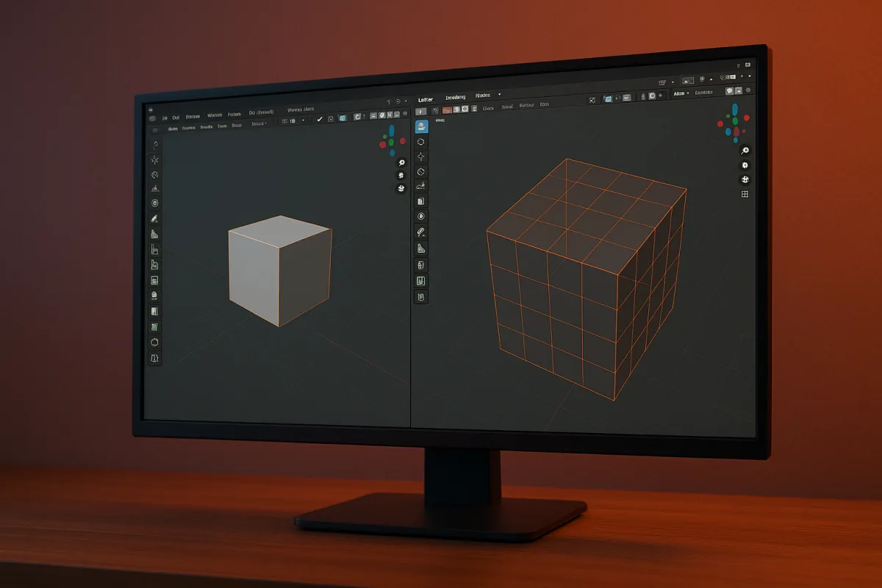This screenshot has width=882, height=588.
Task: Click the pan view icon below left viewport magnifier
Action: (401, 175)
